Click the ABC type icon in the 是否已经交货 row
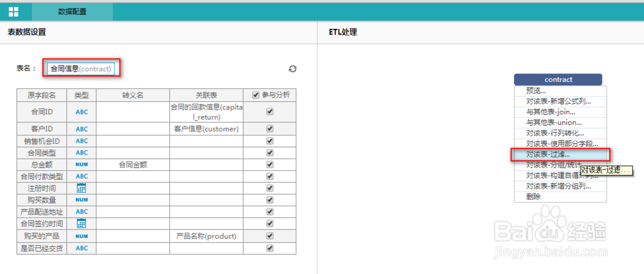Image resolution: width=644 pixels, height=274 pixels. 82,248
